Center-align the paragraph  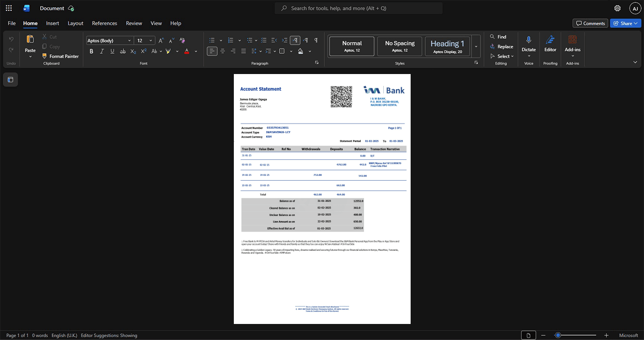(223, 51)
